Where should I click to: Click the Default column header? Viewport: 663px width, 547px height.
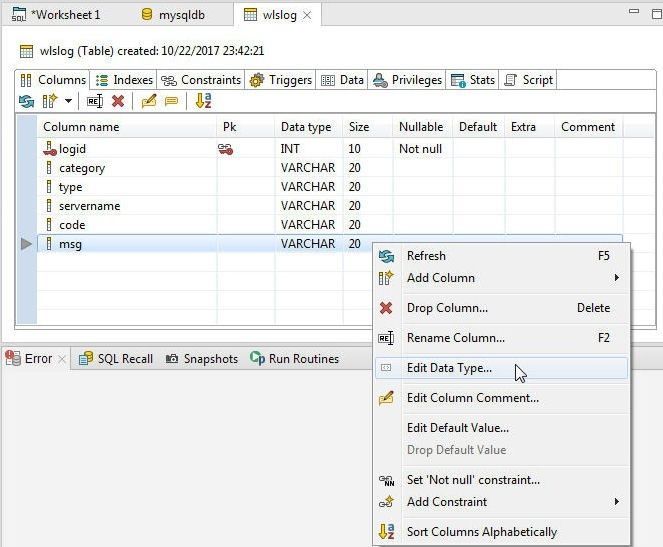(479, 127)
